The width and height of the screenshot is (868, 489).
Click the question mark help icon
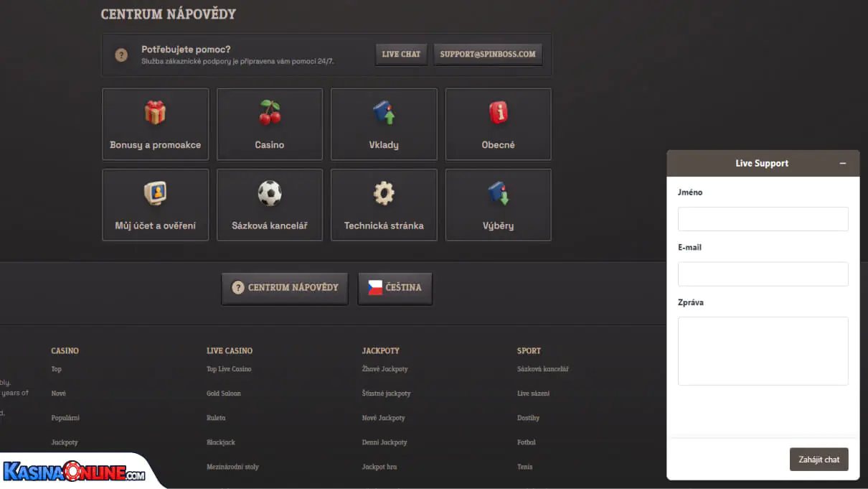tap(121, 54)
